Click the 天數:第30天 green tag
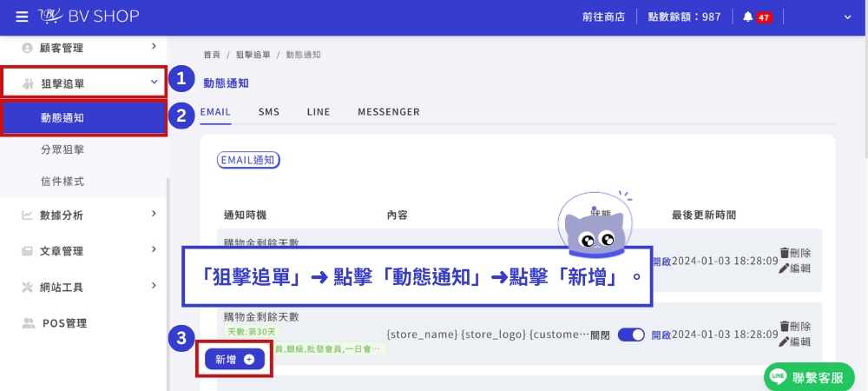 click(x=253, y=332)
